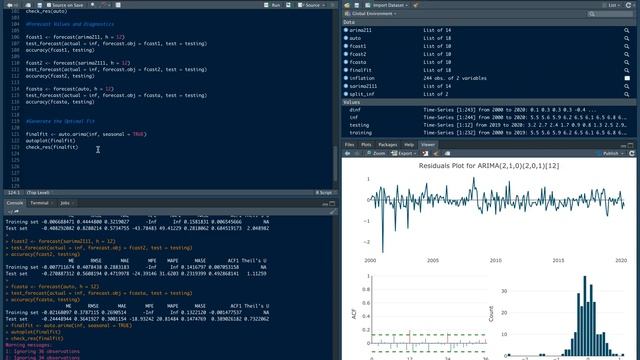The width and height of the screenshot is (640, 360).
Task: Inspect auto using its magnifier icon
Action: tap(627, 38)
